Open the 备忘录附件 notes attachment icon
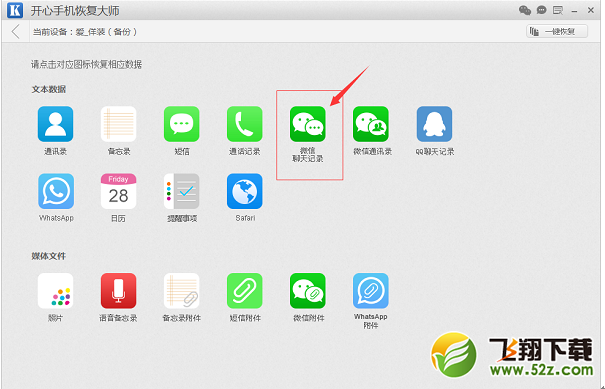 181,291
